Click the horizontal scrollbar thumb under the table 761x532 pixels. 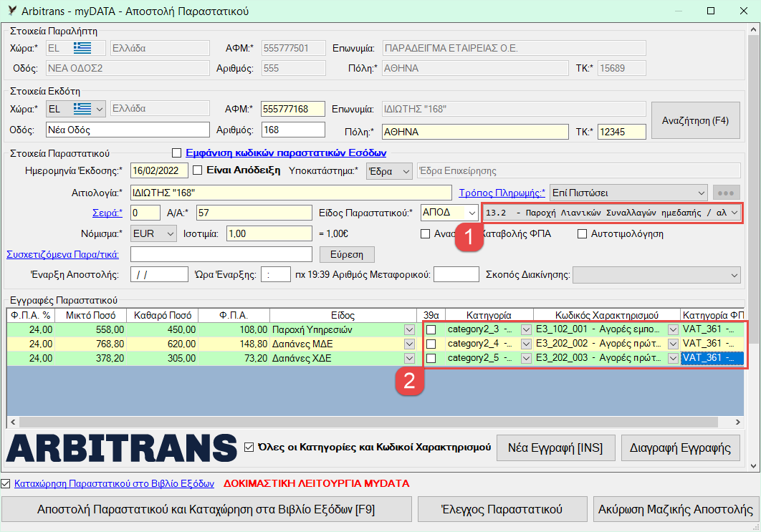[x=368, y=422]
